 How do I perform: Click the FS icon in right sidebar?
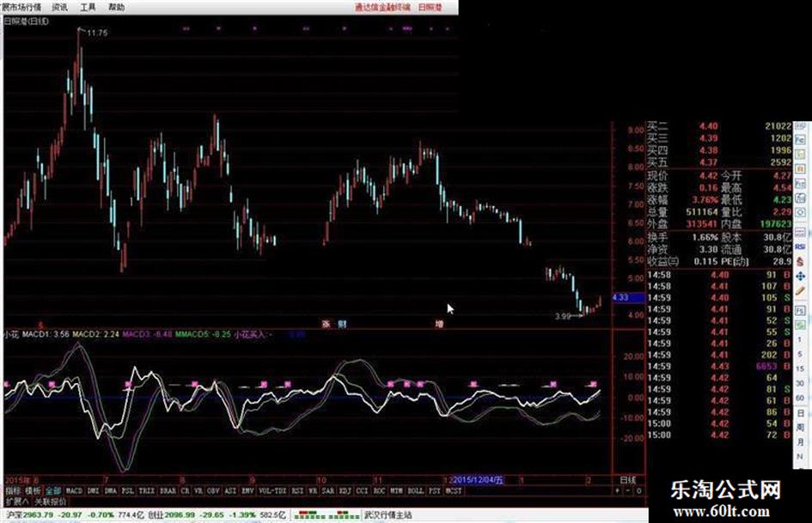(801, 310)
